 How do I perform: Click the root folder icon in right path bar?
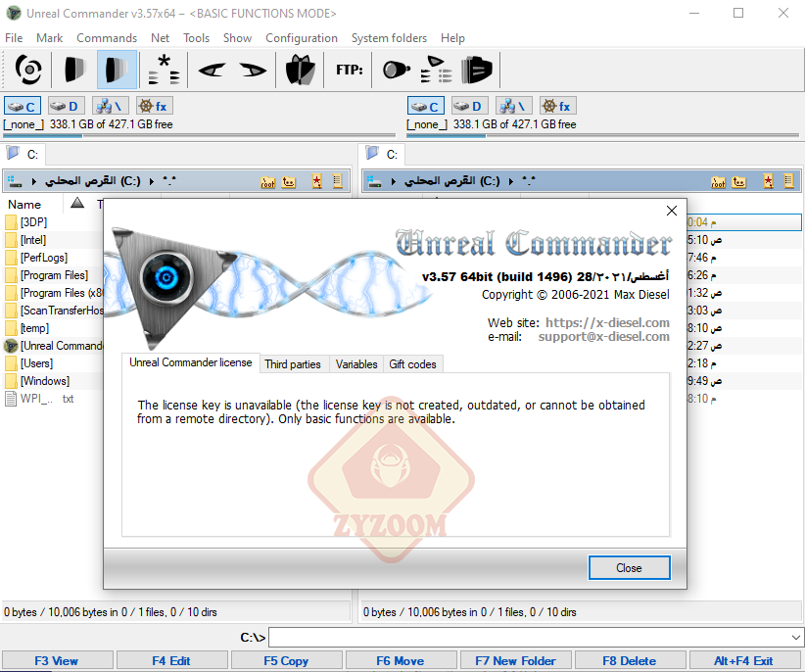[x=718, y=182]
